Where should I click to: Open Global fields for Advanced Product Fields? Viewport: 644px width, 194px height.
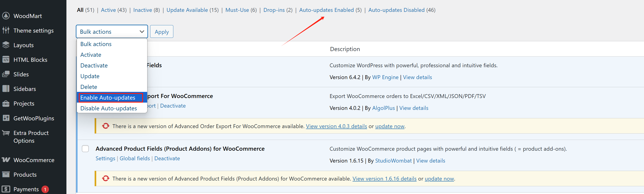click(134, 158)
